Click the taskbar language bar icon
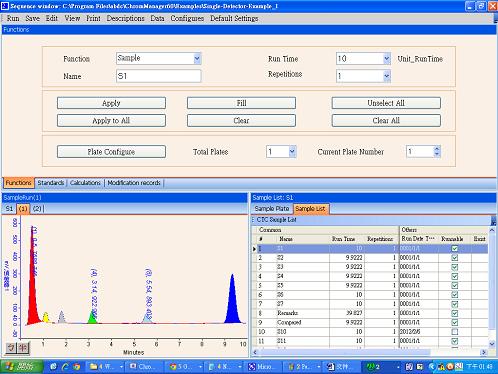Image resolution: width=498 pixels, height=374 pixels. tap(409, 367)
